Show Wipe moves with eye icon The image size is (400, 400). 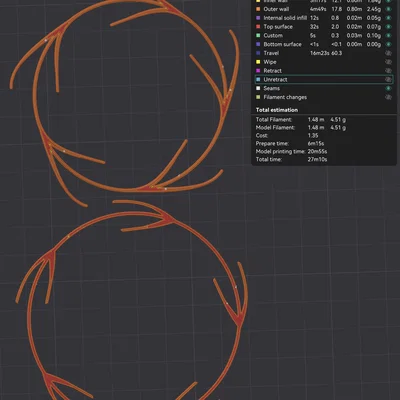[388, 62]
